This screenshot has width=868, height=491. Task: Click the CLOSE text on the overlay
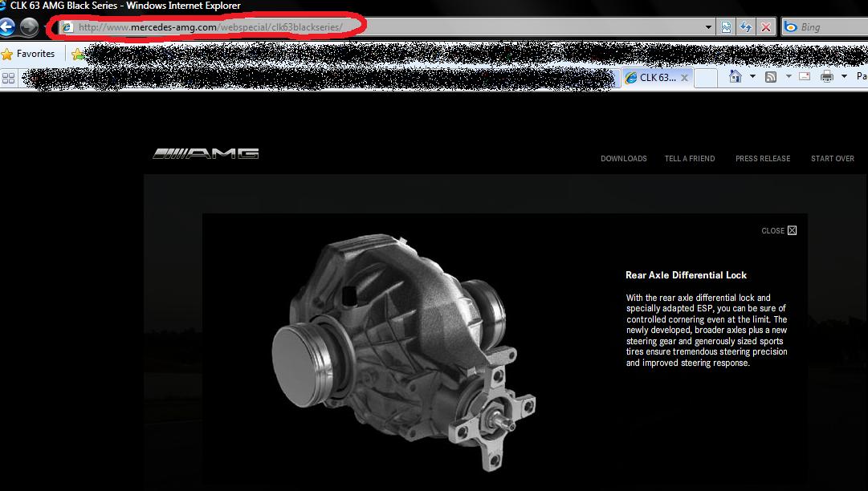tap(772, 230)
